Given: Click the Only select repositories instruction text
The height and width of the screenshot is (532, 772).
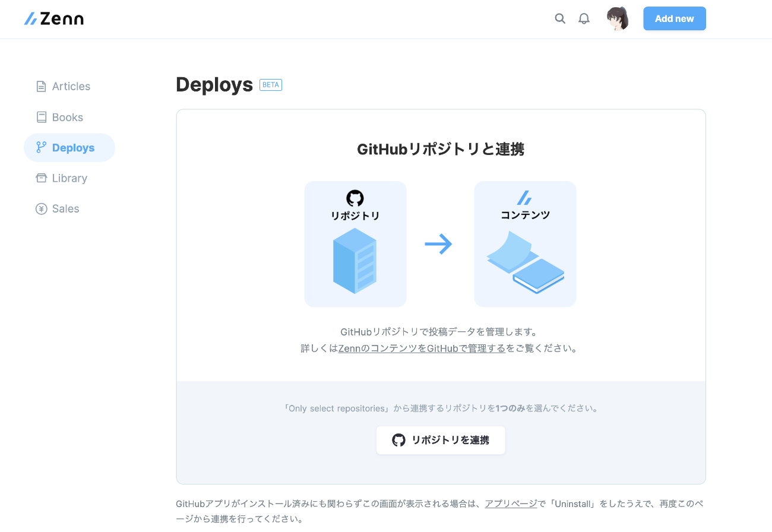Looking at the screenshot, I should point(441,408).
